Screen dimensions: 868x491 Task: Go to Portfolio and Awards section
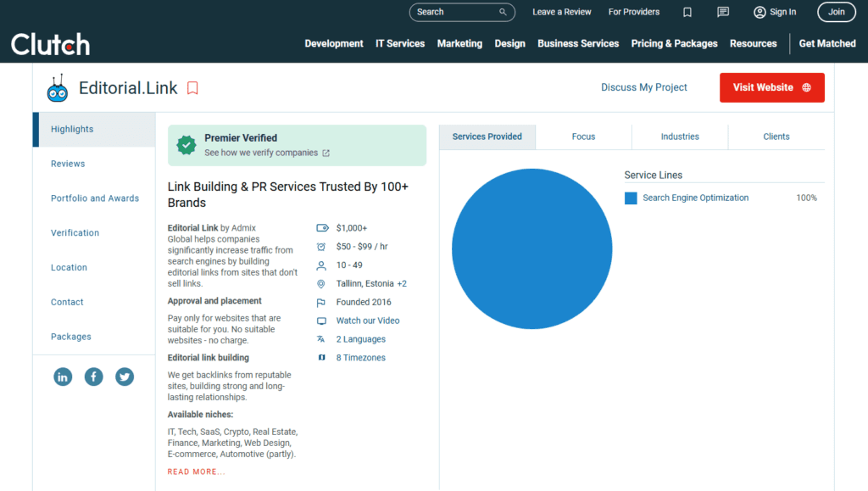95,198
